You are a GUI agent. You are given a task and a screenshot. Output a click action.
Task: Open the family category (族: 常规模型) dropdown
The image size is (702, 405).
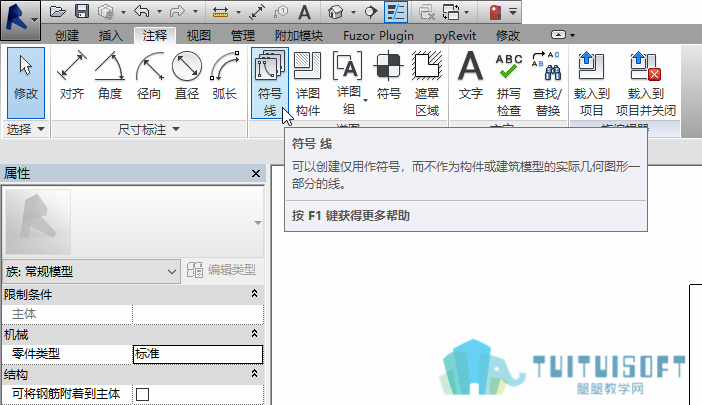click(x=91, y=271)
